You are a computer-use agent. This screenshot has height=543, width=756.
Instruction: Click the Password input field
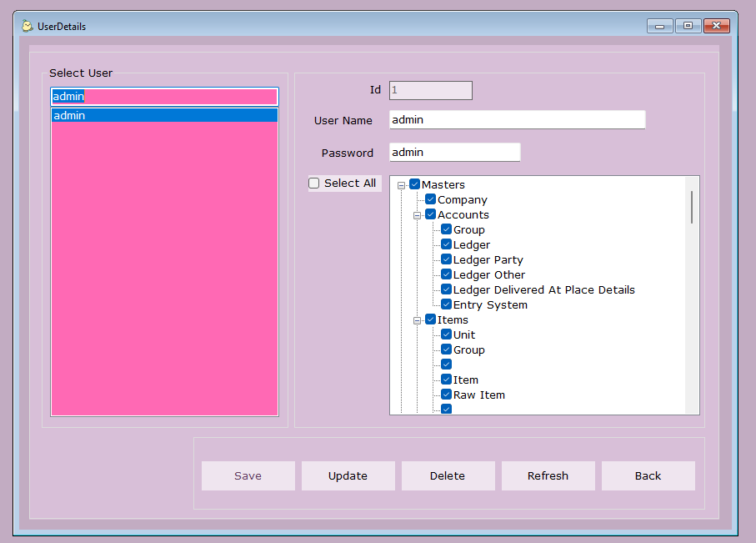tap(454, 153)
